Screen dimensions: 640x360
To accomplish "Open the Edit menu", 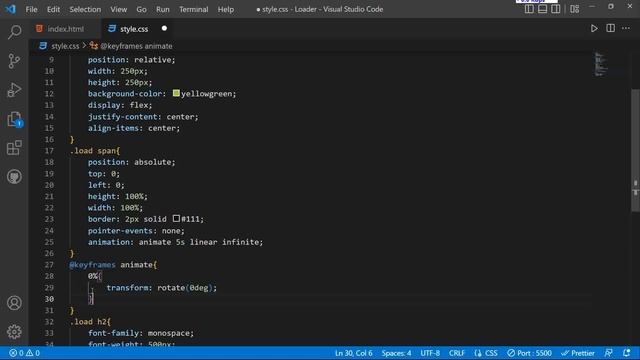I will [x=53, y=9].
